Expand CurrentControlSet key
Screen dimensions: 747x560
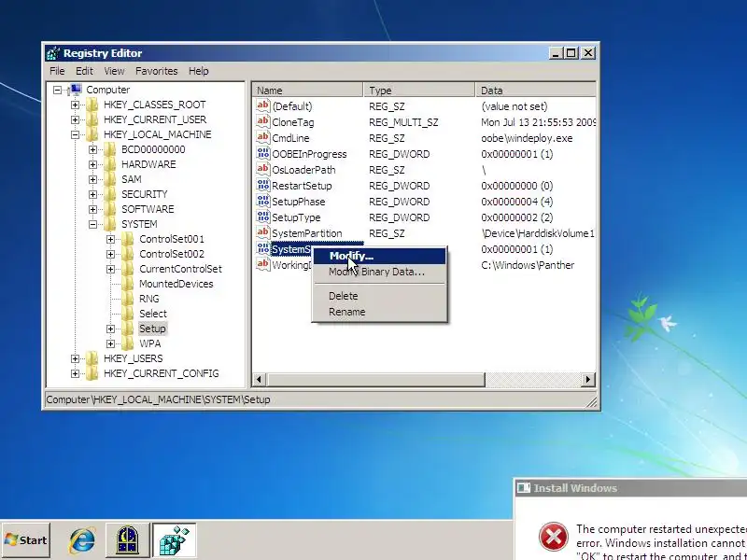[x=110, y=269]
